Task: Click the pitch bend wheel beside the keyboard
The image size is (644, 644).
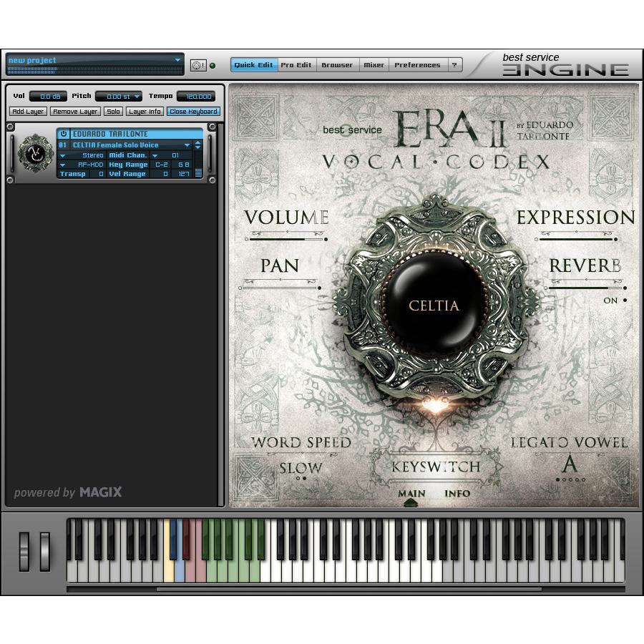Action: [25, 551]
